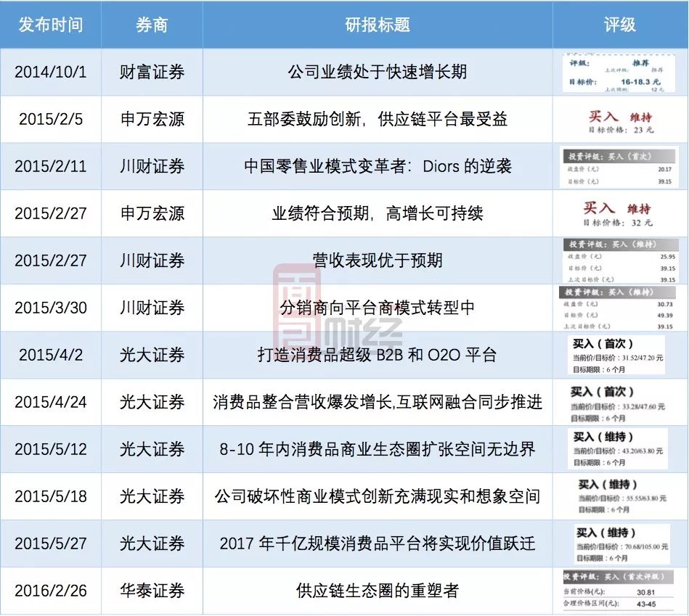Screen dimensions: 689x616
Task: Open rating image with target price 16-18.3 元
Action: point(619,72)
